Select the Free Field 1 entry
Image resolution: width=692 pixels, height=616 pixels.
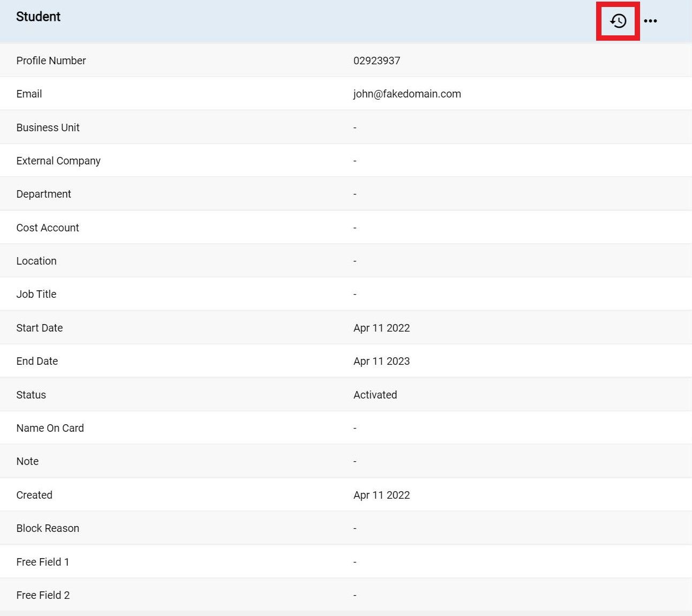[355, 561]
